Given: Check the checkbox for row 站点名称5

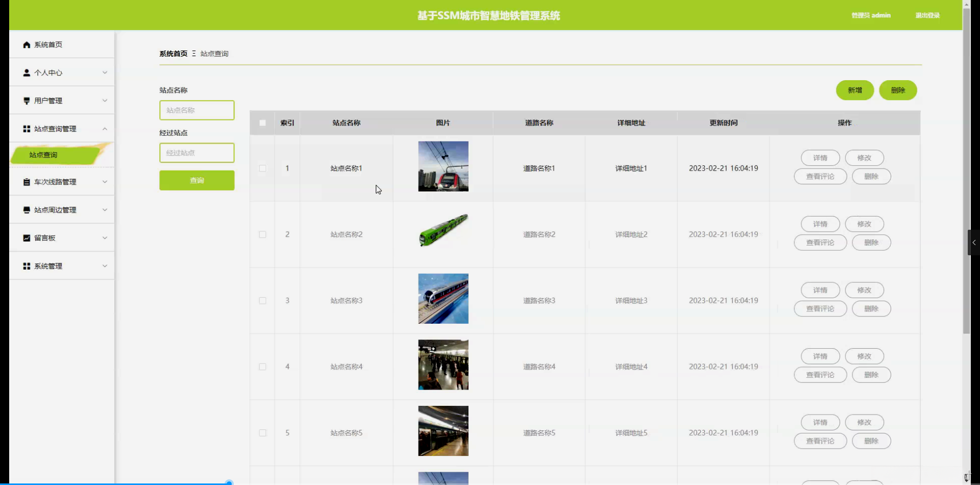Looking at the screenshot, I should 262,433.
